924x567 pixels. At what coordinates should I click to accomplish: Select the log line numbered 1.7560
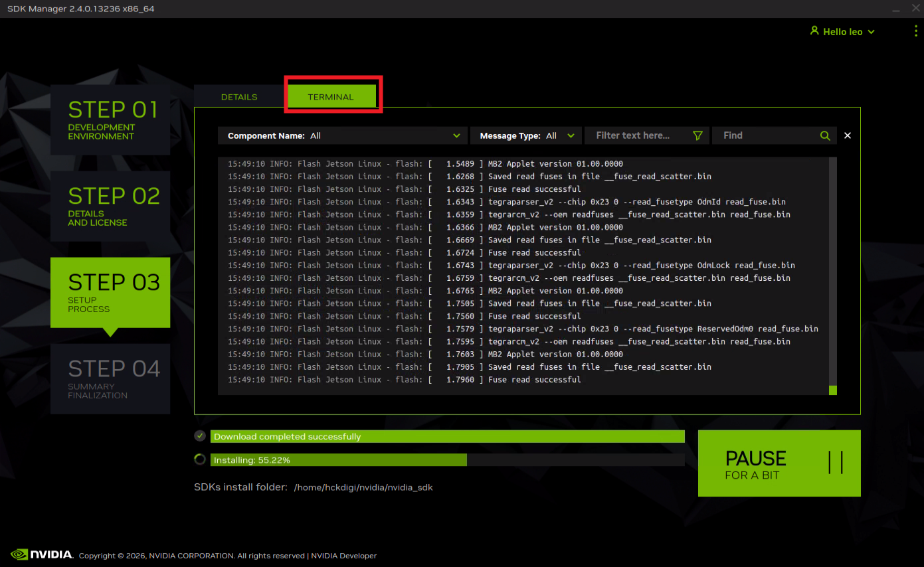pyautogui.click(x=405, y=316)
